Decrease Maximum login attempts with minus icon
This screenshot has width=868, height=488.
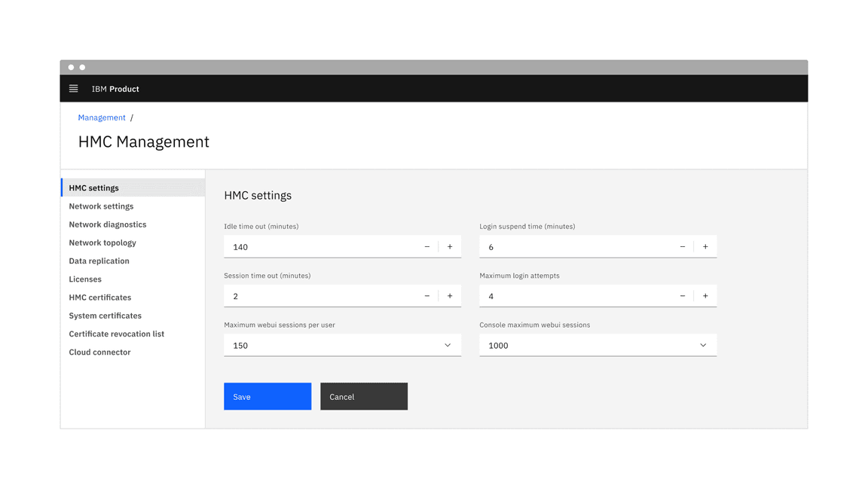[x=683, y=295]
